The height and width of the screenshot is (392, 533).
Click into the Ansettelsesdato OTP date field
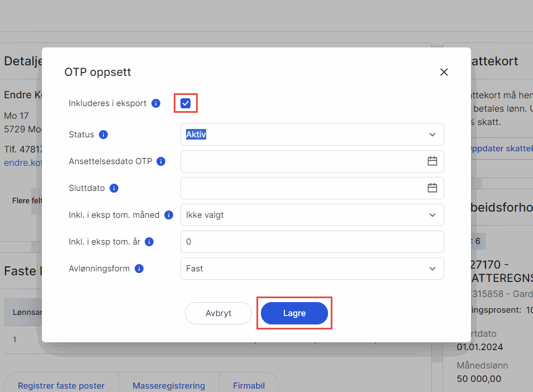(x=302, y=161)
